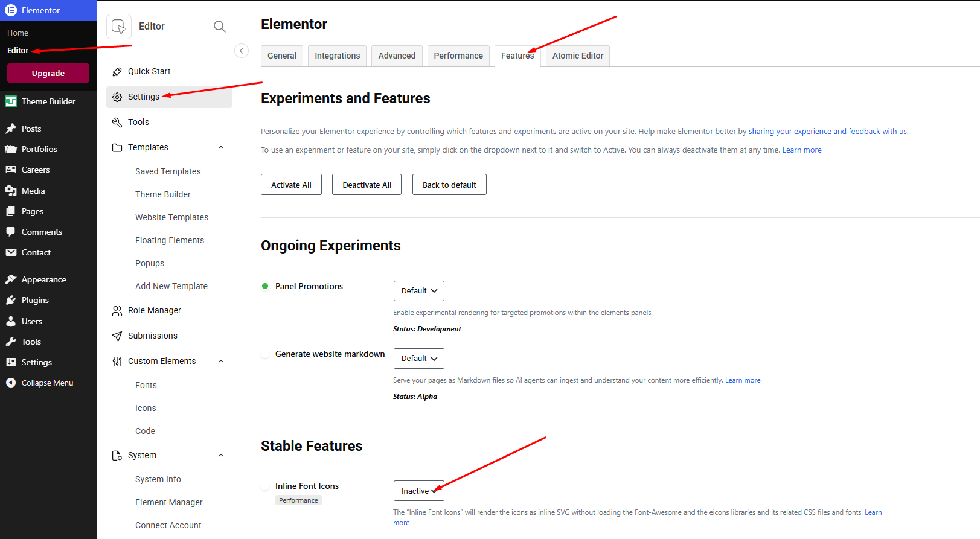Viewport: 980px width, 539px height.
Task: Click the Back to default button
Action: [449, 185]
